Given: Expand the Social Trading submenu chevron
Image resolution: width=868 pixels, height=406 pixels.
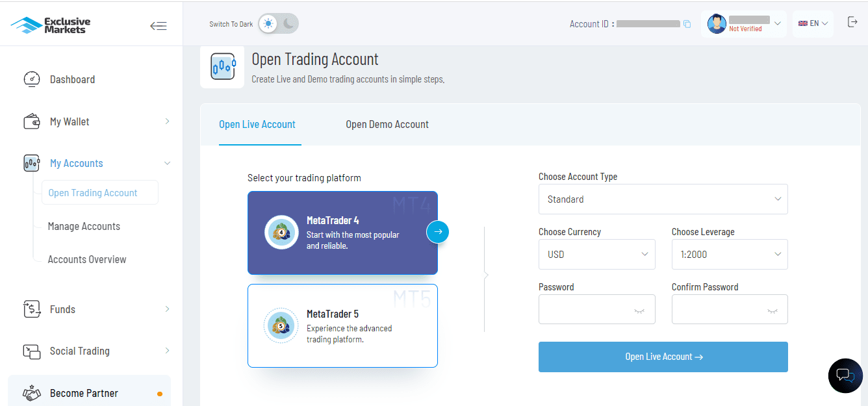Looking at the screenshot, I should 167,351.
